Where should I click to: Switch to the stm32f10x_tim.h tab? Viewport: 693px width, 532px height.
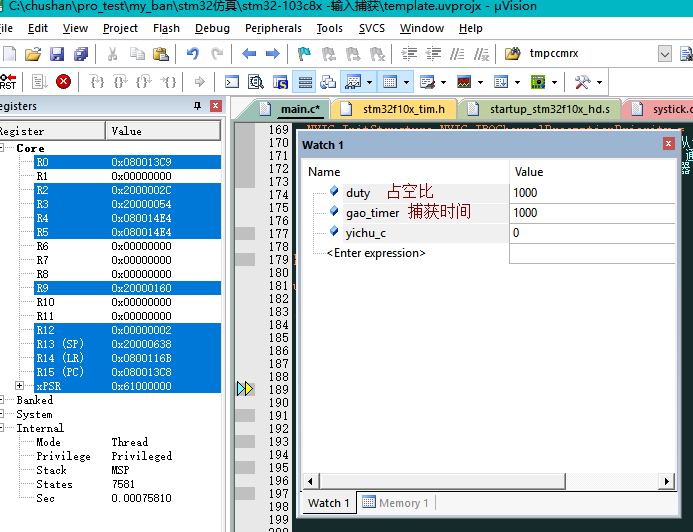tap(395, 109)
